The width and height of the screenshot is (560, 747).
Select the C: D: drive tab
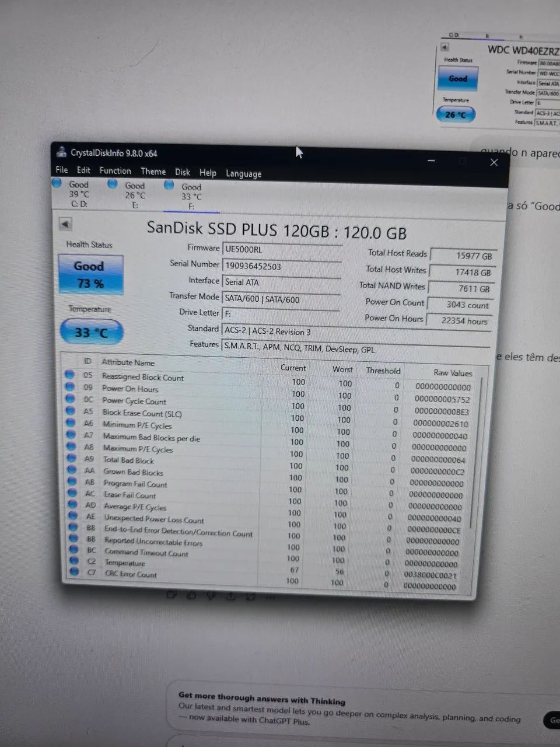pyautogui.click(x=79, y=194)
